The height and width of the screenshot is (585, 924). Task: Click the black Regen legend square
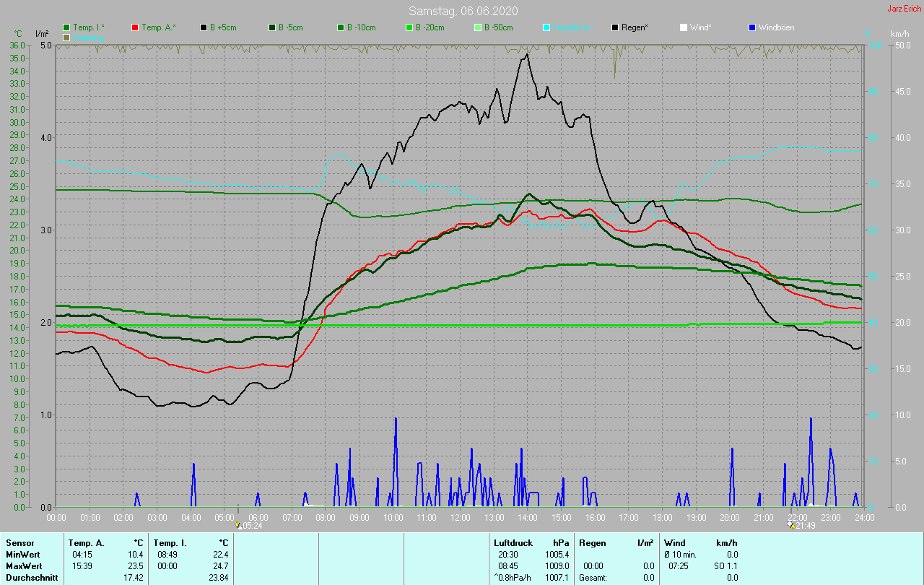coord(615,27)
